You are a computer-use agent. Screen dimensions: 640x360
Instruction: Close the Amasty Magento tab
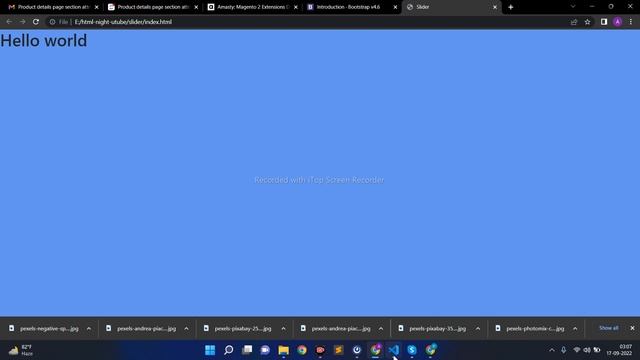(296, 7)
